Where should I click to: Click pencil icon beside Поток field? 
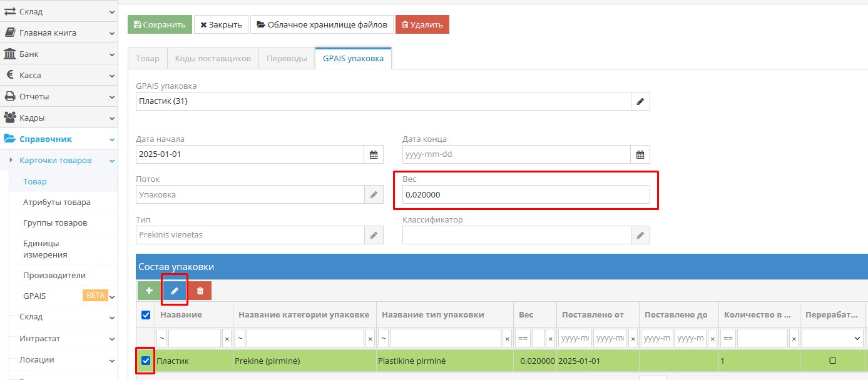(374, 195)
